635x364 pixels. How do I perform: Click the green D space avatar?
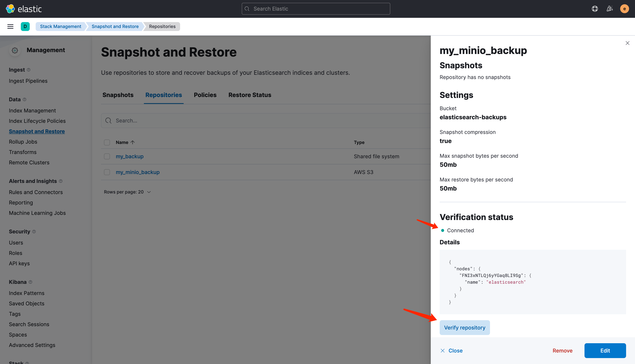coord(25,27)
